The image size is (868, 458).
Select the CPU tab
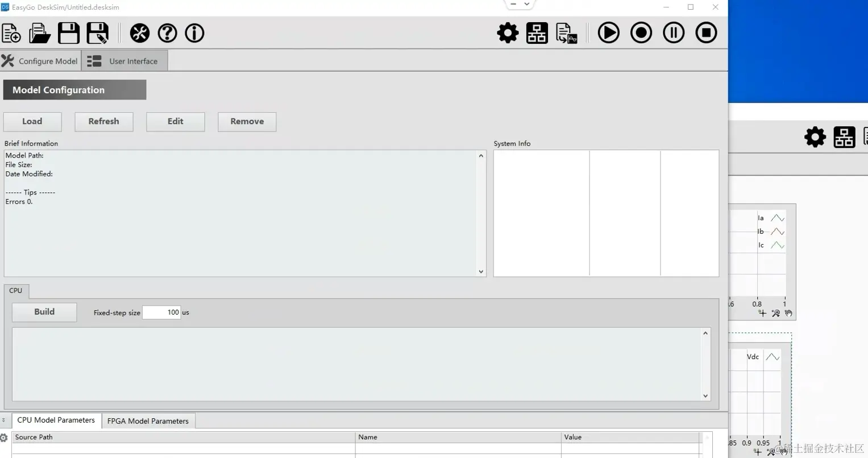coord(16,291)
